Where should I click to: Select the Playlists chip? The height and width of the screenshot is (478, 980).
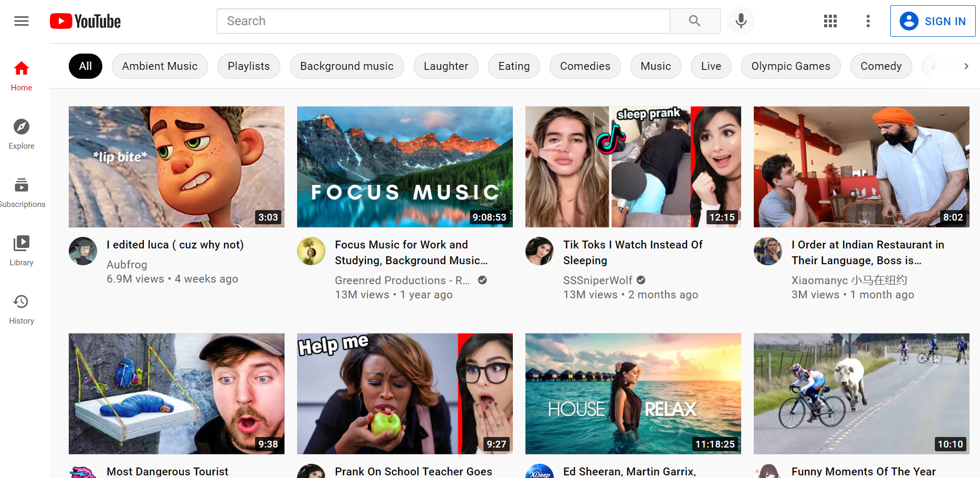click(x=249, y=66)
